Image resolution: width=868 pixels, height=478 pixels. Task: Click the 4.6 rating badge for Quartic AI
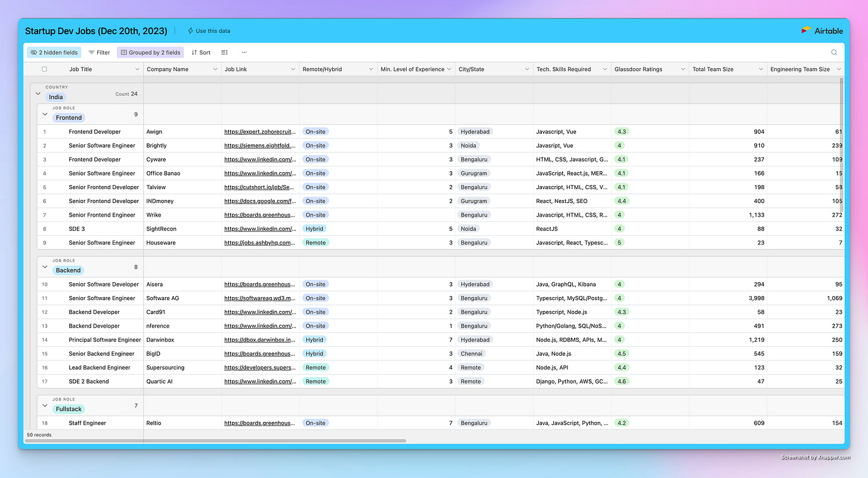tap(622, 381)
